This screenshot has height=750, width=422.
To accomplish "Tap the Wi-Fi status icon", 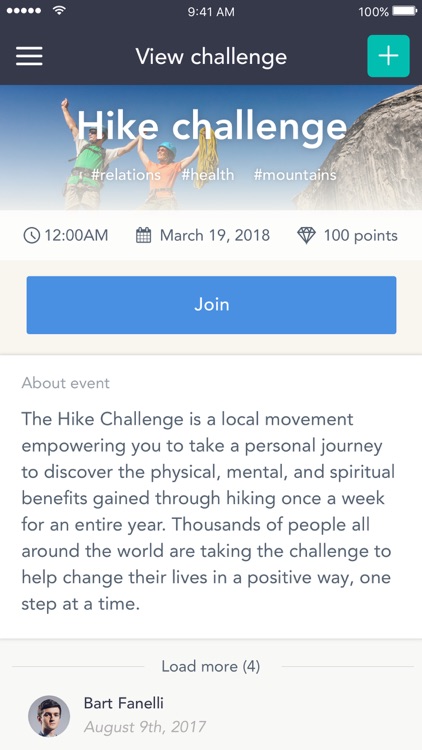I will (59, 11).
